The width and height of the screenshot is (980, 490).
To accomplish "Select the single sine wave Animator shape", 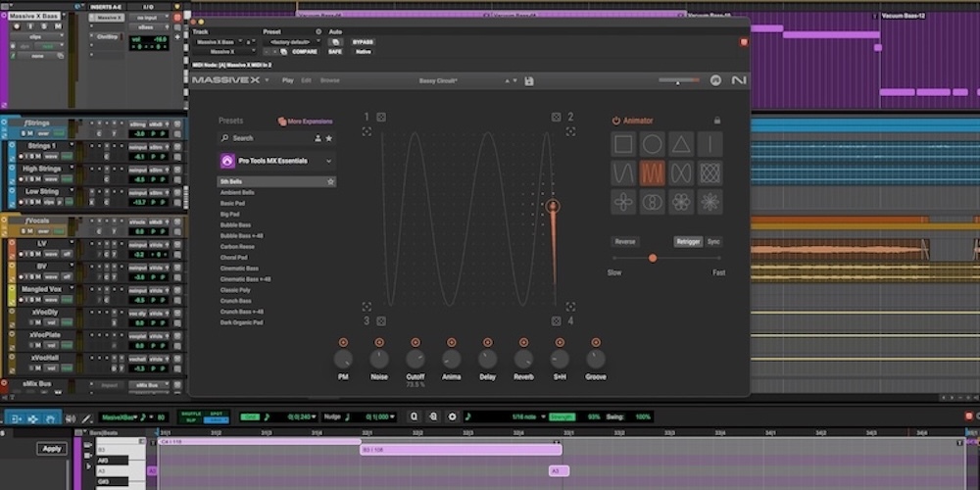I will (x=623, y=173).
